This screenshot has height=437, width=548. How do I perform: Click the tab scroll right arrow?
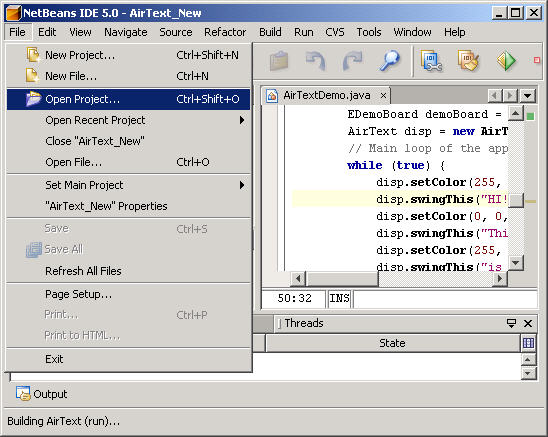510,95
